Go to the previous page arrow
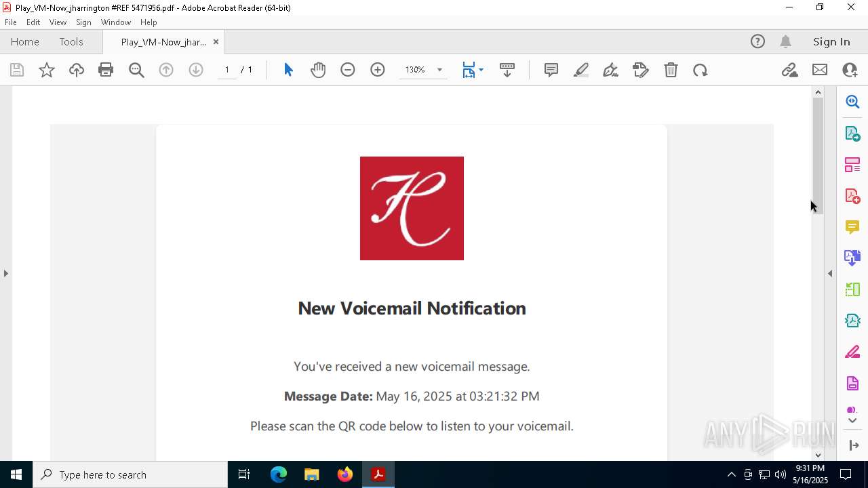The image size is (868, 488). pos(166,70)
